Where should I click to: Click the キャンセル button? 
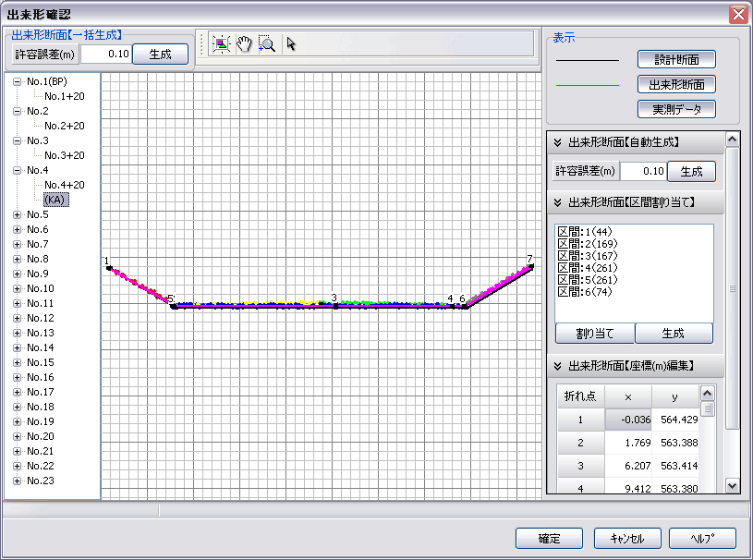tap(625, 539)
